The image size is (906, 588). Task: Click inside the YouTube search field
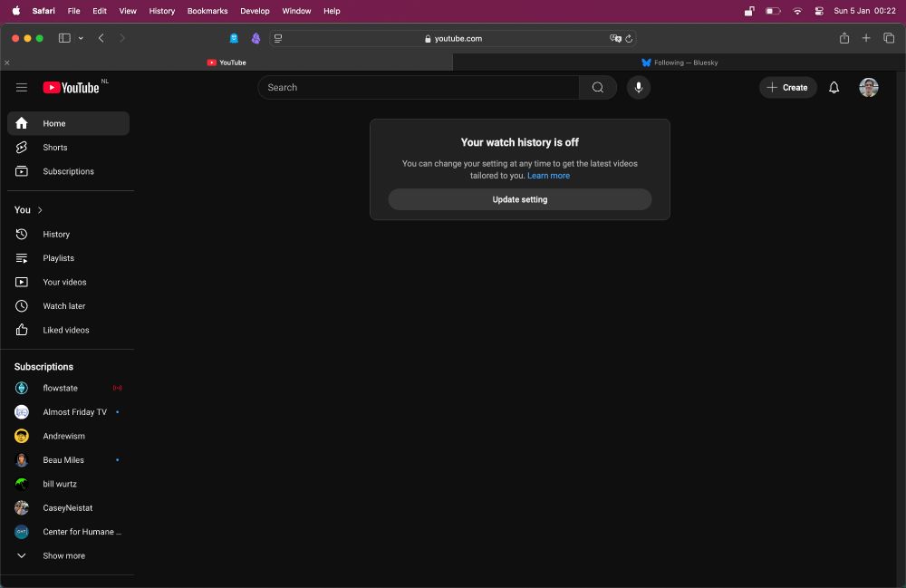(417, 87)
